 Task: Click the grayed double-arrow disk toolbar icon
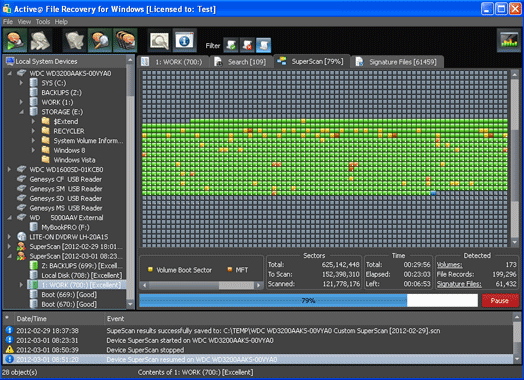click(40, 41)
